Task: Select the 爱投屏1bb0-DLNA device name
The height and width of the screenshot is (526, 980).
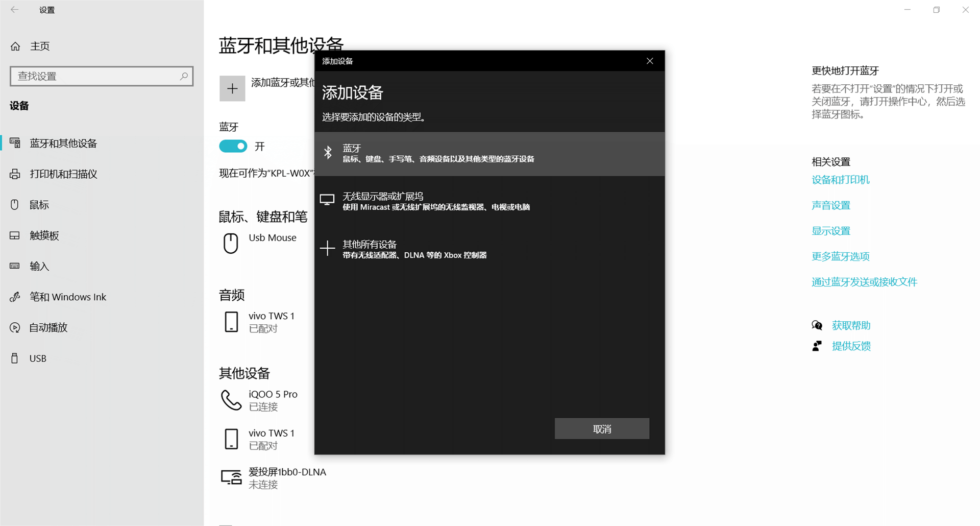Action: pos(287,472)
